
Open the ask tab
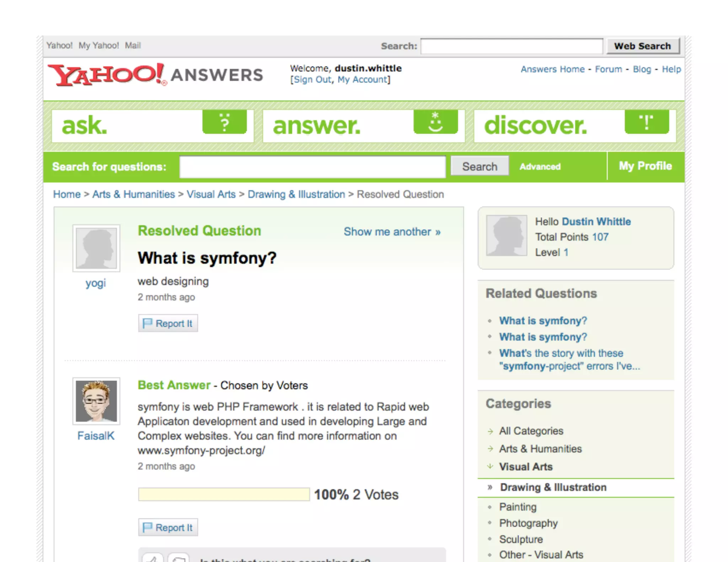coord(153,126)
